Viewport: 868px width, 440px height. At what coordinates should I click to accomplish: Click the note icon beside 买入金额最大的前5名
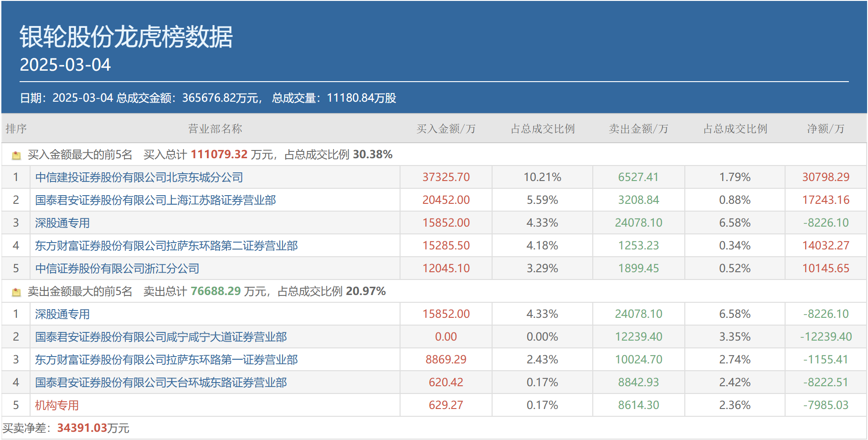[x=17, y=155]
